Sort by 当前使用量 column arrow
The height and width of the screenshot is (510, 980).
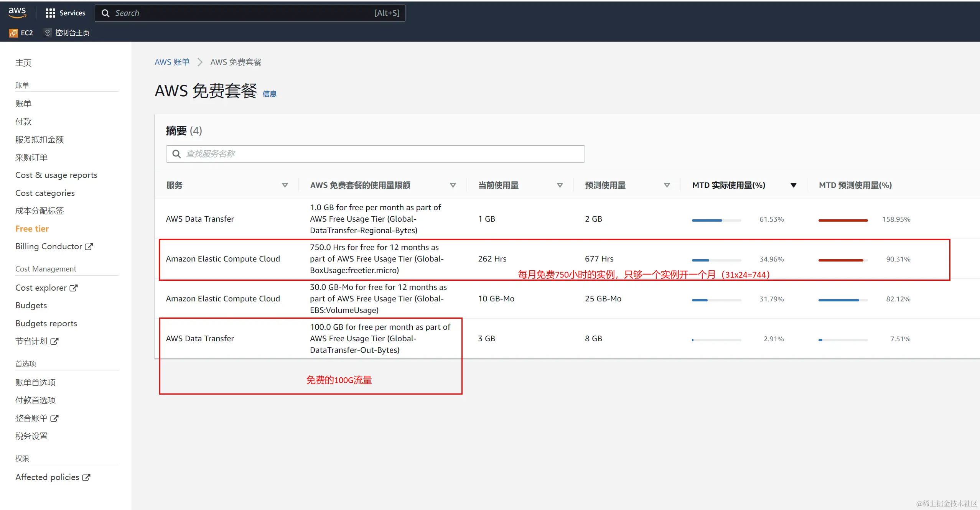pyautogui.click(x=560, y=185)
